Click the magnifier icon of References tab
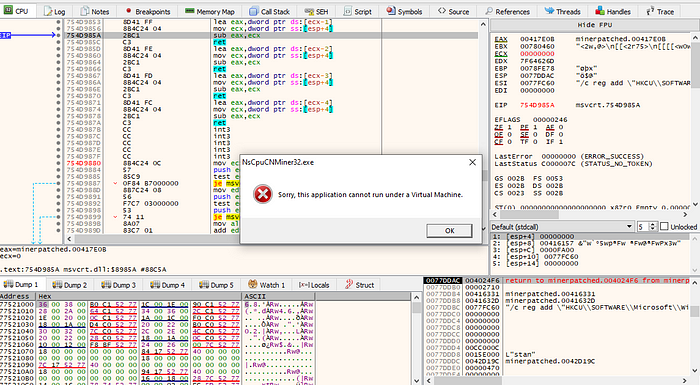The height and width of the screenshot is (385, 700). tap(489, 11)
